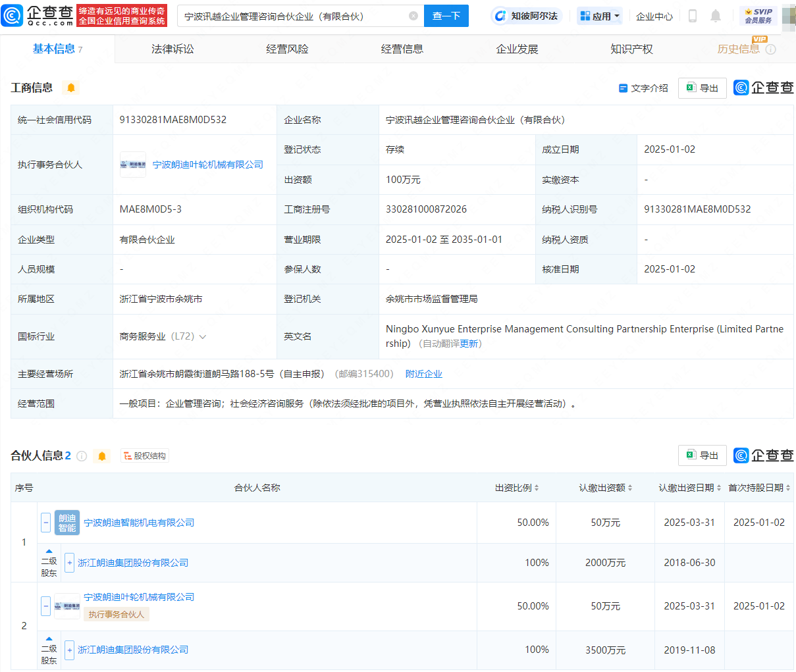Open 浙江朗迪集团股份有限公司 link in row 1
Image resolution: width=796 pixels, height=672 pixels.
tap(133, 563)
